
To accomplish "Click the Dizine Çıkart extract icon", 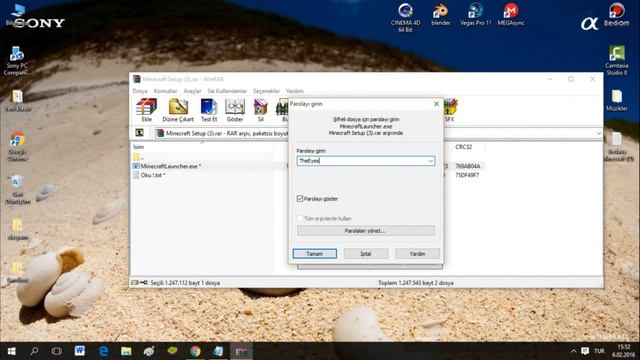I will pos(178,110).
